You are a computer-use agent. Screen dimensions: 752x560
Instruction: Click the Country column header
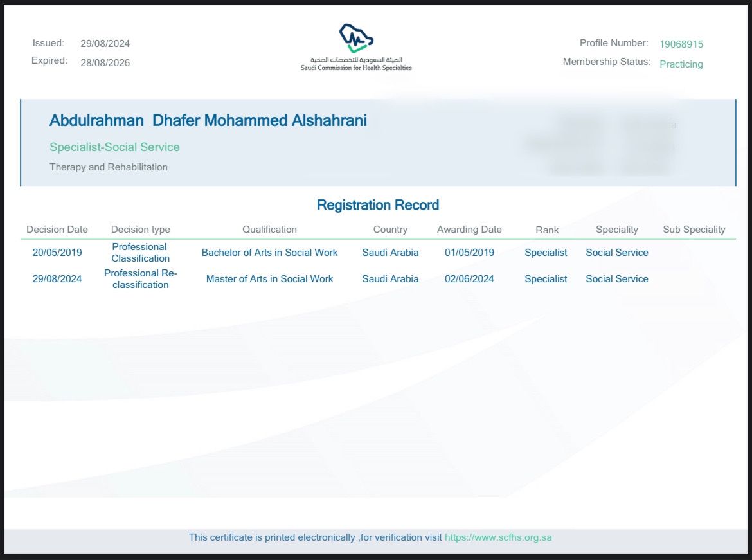coord(390,230)
